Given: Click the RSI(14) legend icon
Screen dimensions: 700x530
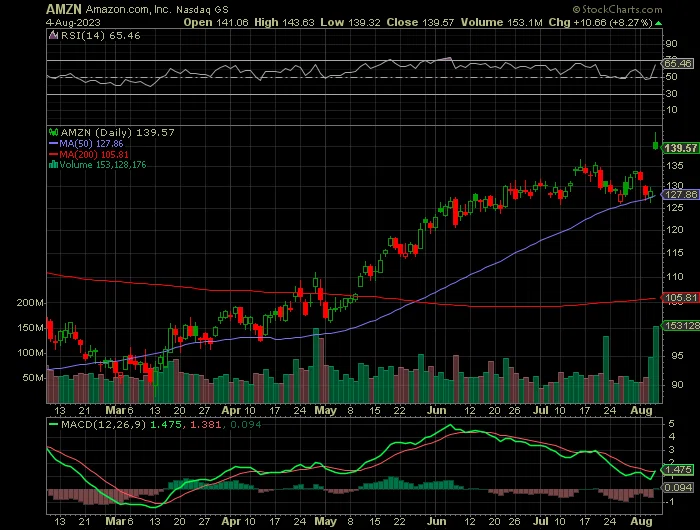Looking at the screenshot, I should [53, 35].
